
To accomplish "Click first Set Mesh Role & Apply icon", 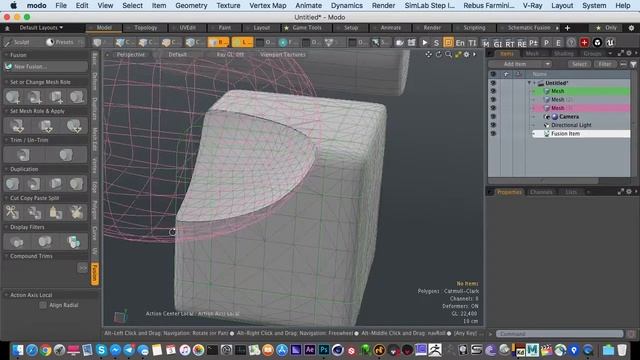I will [17, 126].
